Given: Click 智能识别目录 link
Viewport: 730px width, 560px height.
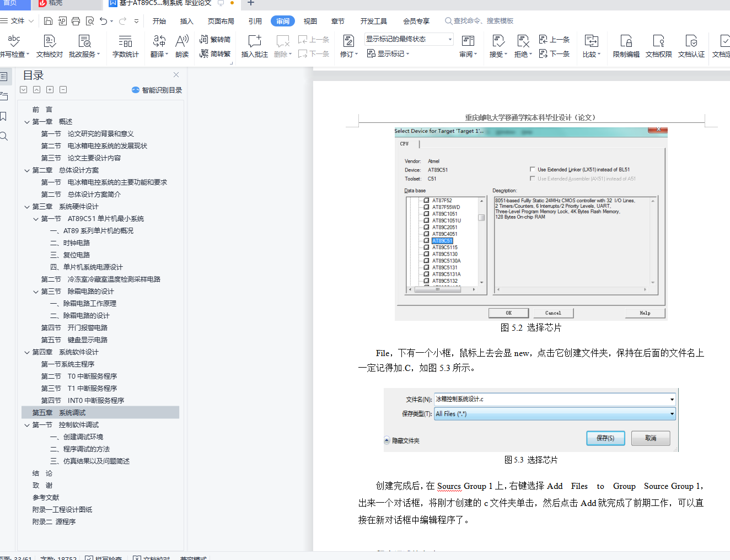Looking at the screenshot, I should click(x=157, y=90).
